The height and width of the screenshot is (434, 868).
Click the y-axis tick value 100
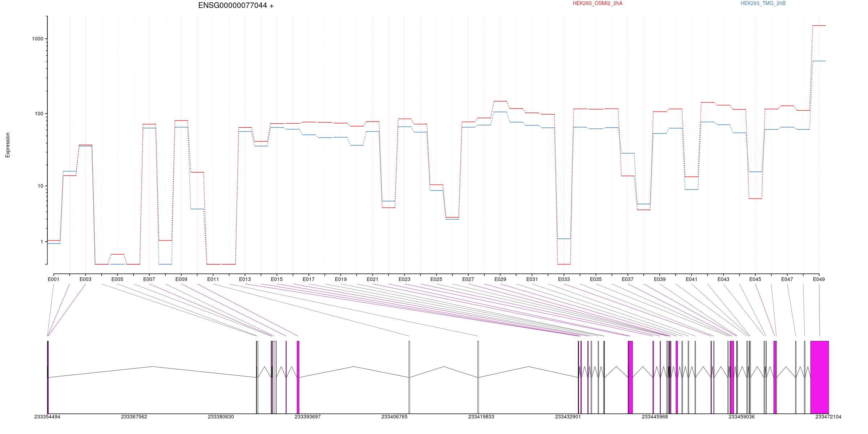(x=39, y=114)
